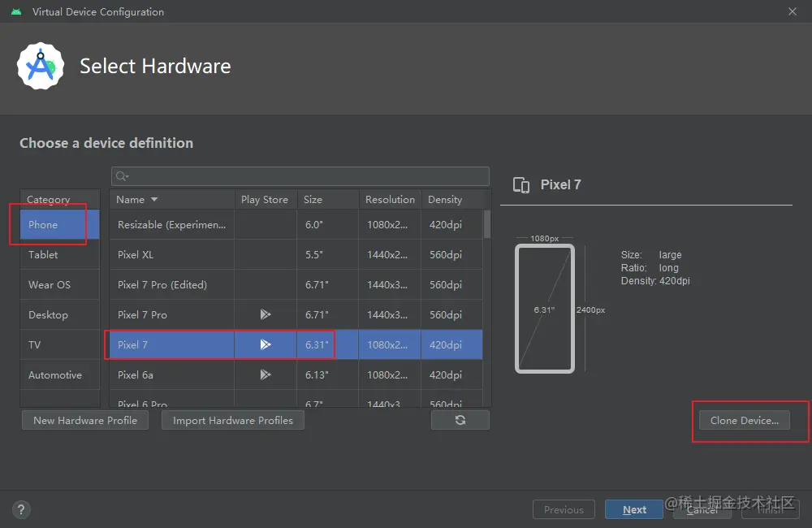
Task: Click Play Store icon in Pixel 7 Pro row
Action: [266, 314]
